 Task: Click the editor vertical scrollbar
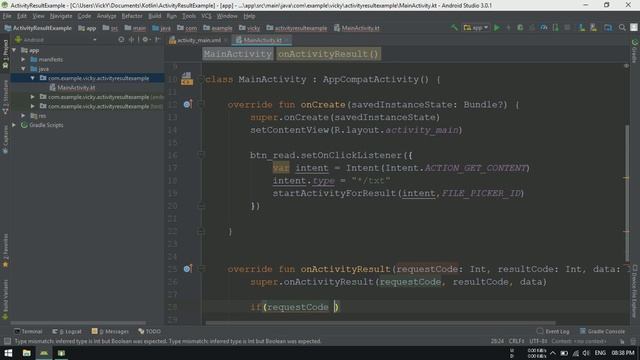pyautogui.click(x=627, y=192)
